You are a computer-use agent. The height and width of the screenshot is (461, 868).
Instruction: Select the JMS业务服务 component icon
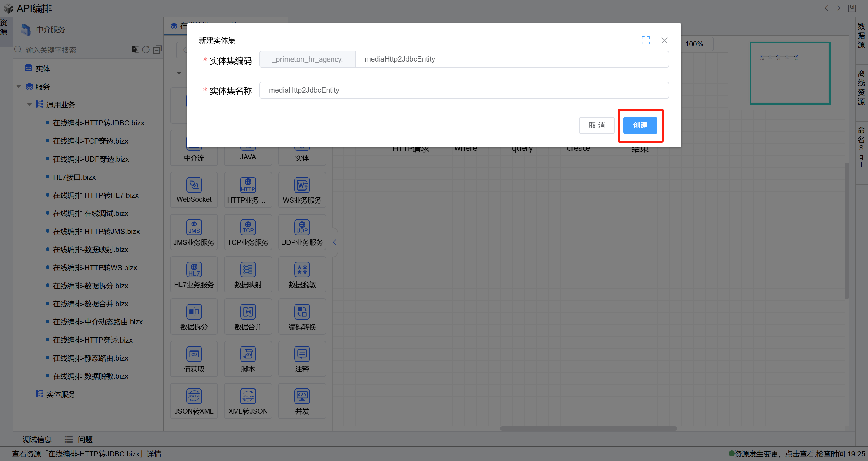point(194,227)
